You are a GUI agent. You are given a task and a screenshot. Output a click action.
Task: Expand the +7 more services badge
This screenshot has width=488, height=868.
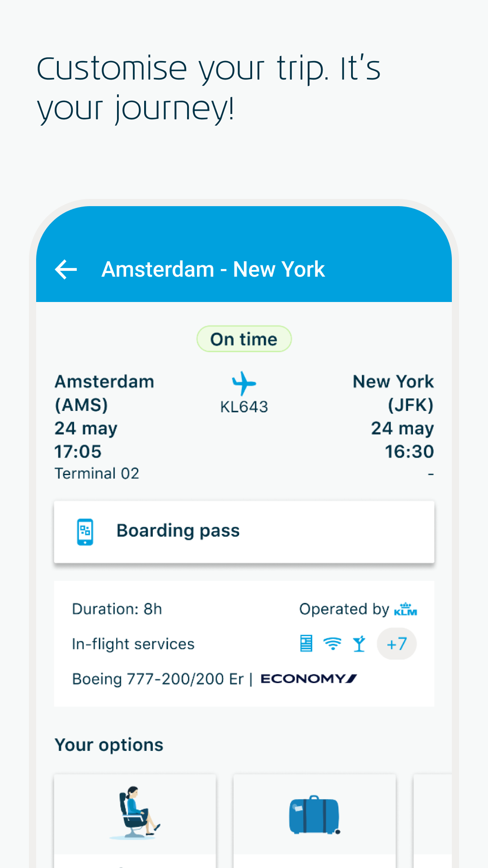point(397,644)
